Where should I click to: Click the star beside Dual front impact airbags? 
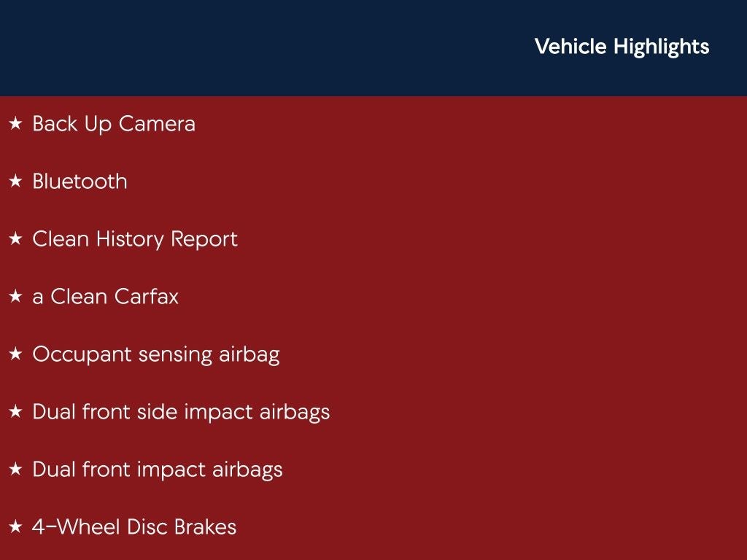click(x=16, y=470)
